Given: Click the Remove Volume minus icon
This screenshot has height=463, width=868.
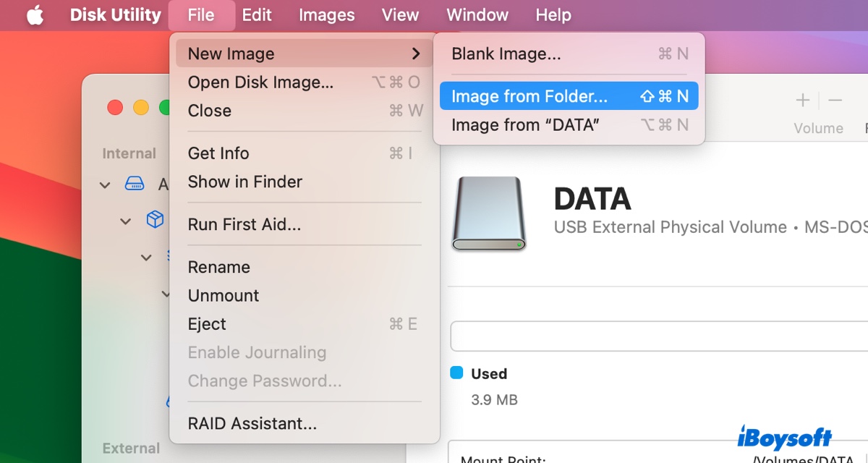Looking at the screenshot, I should tap(835, 101).
